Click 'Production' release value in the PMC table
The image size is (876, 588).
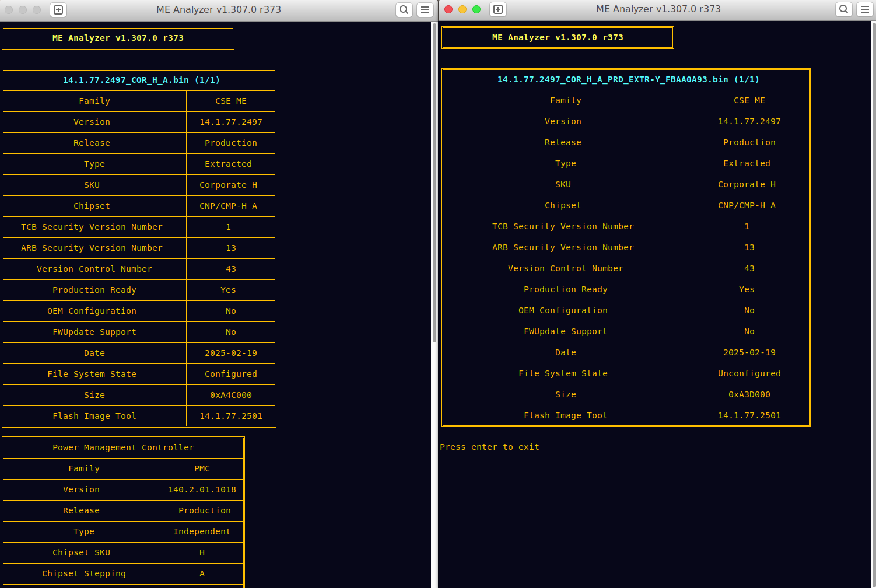click(205, 510)
